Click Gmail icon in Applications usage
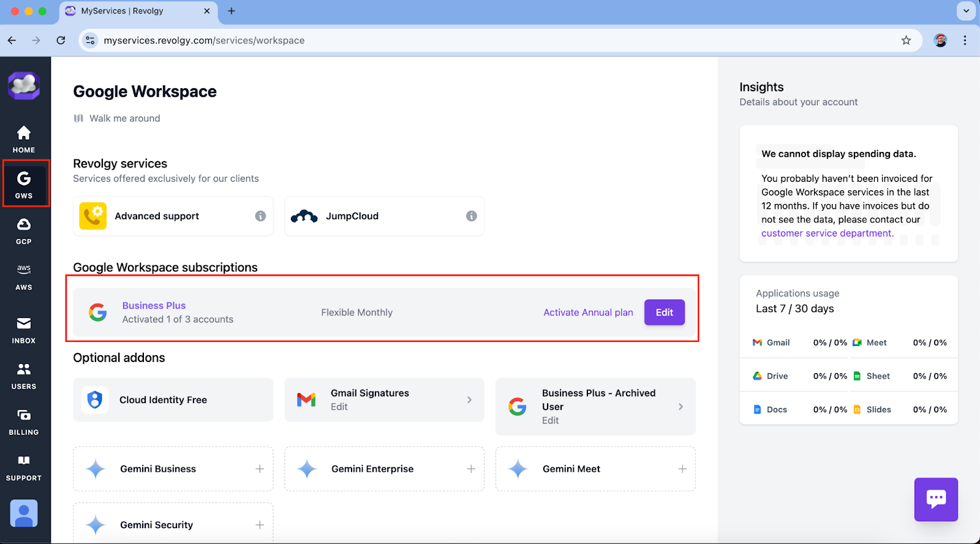The image size is (980, 544). point(757,342)
